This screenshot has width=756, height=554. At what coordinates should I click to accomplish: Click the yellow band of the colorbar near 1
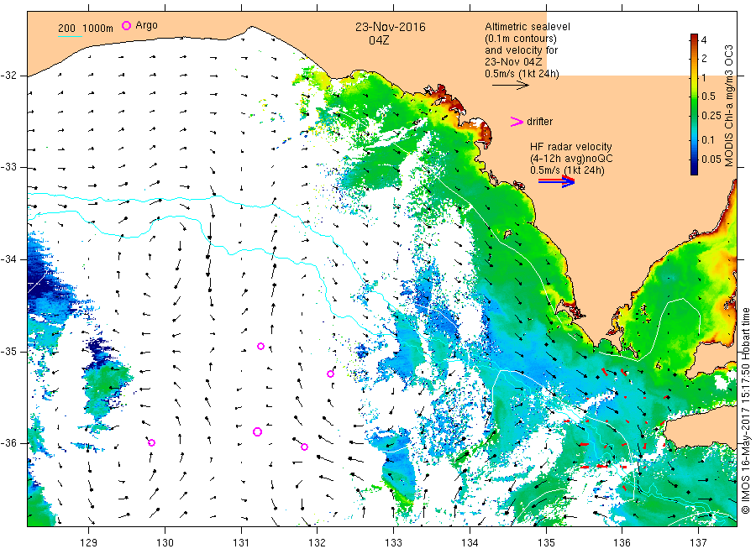695,77
